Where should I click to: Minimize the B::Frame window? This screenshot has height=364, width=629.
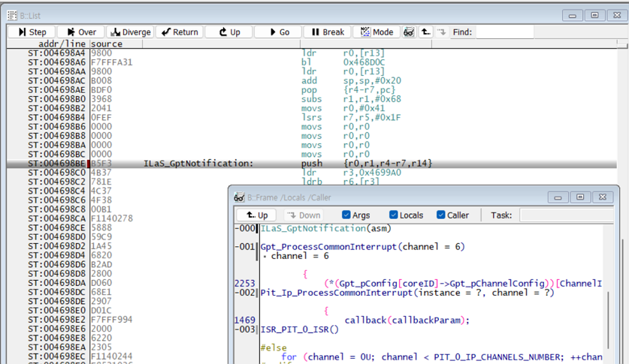tap(558, 197)
